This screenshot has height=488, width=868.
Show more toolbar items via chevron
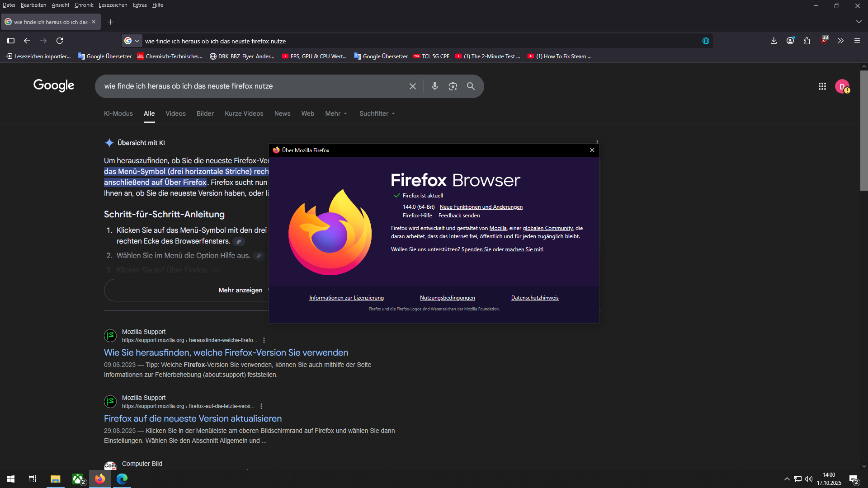[x=840, y=41]
